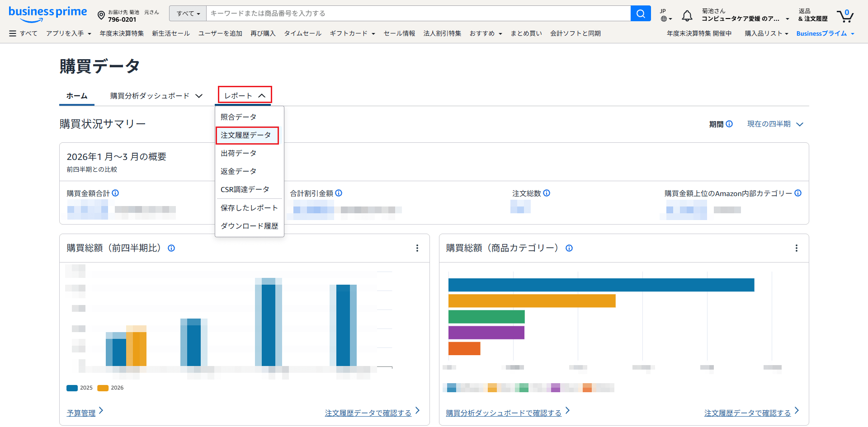Expand 購買分析ダッシュボード dropdown tab
The height and width of the screenshot is (427, 868).
[x=156, y=96]
